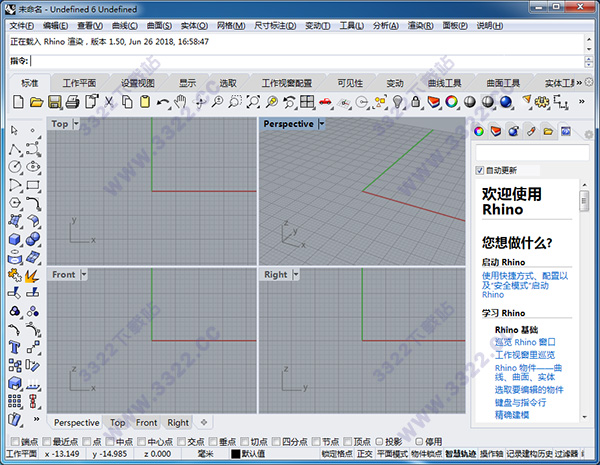This screenshot has width=600, height=465.
Task: Expand the Top viewport title menu
Action: [x=77, y=124]
